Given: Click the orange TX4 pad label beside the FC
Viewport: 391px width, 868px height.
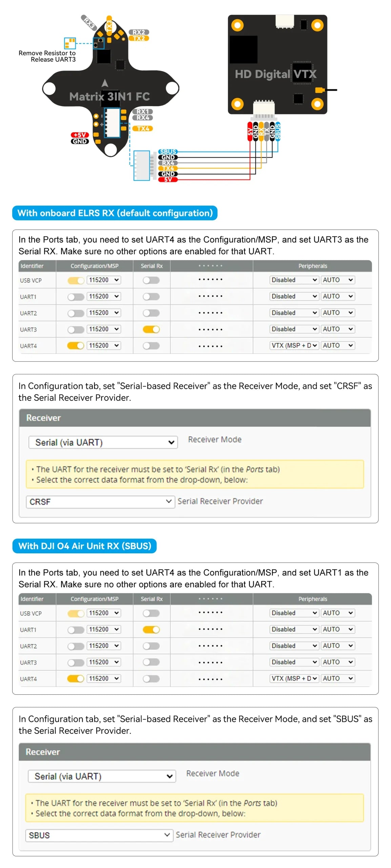Looking at the screenshot, I should [x=143, y=129].
